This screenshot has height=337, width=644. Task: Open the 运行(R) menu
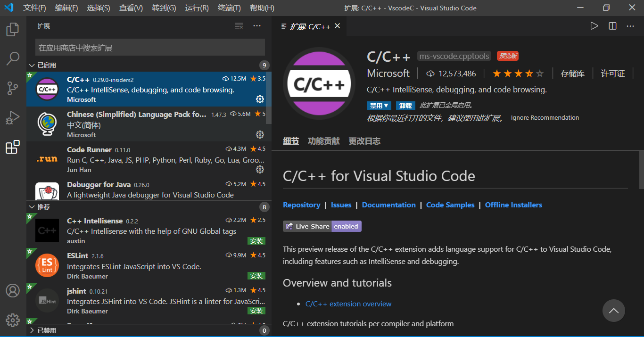[x=197, y=8]
